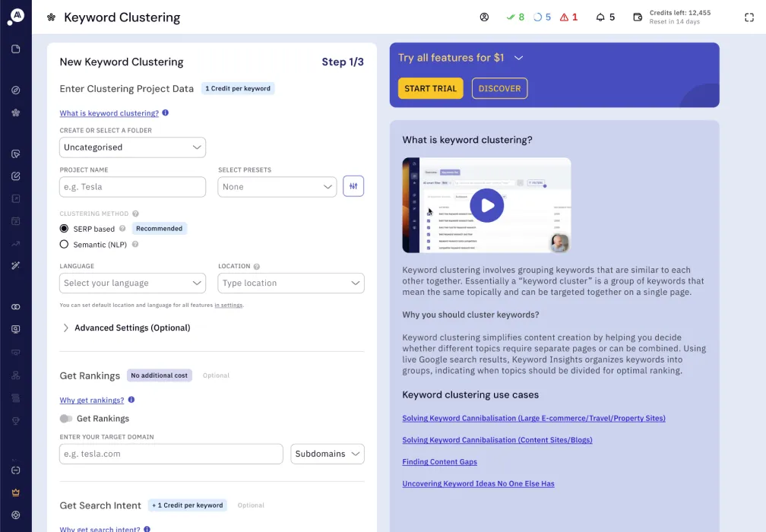Click the START TRIAL button

coord(430,88)
